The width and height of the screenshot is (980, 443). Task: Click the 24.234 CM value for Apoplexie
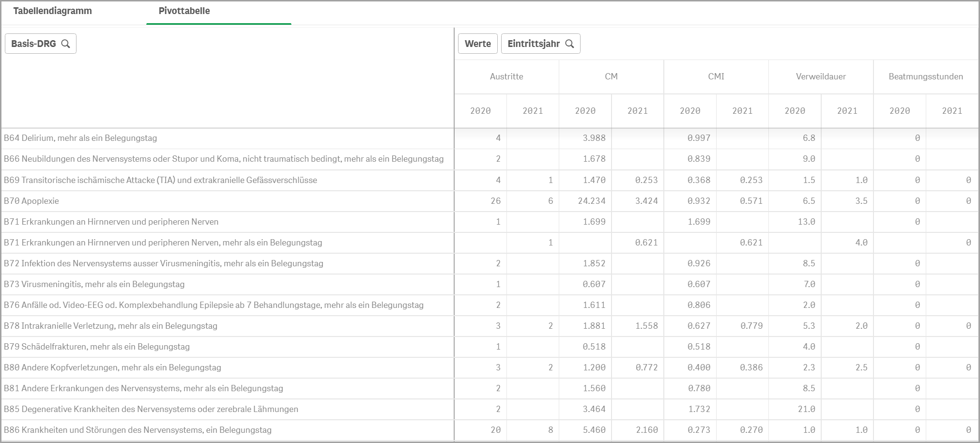tap(592, 201)
